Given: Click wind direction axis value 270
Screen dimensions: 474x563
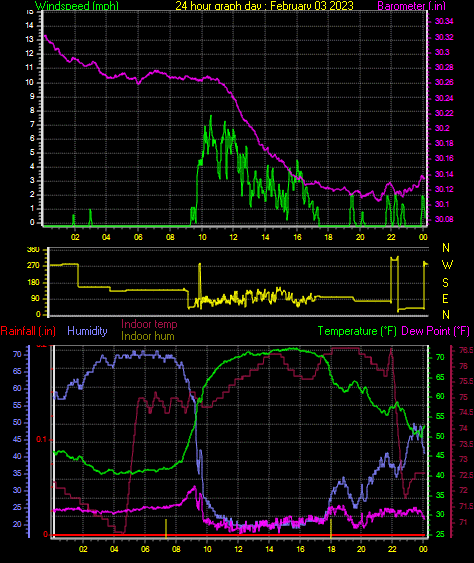Looking at the screenshot, I should (x=33, y=266).
